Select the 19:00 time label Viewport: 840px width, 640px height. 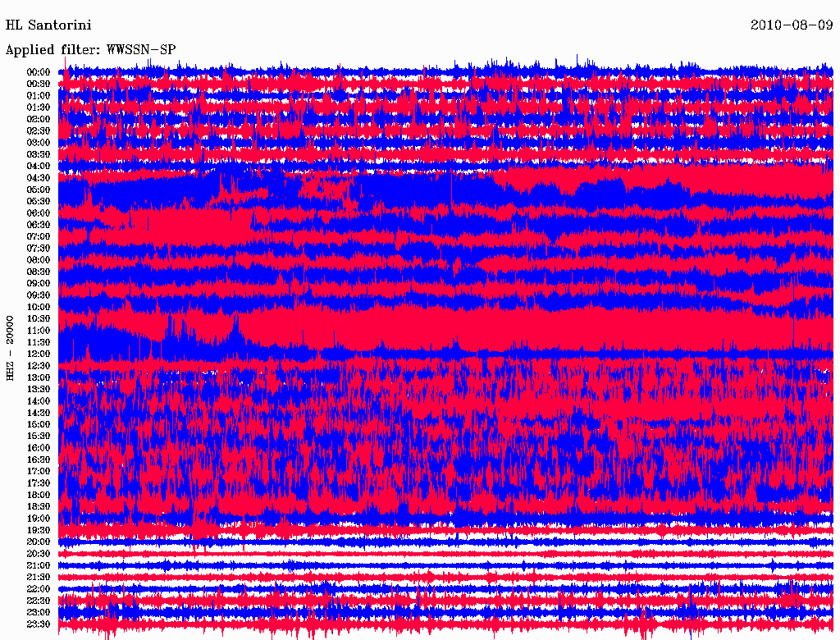pyautogui.click(x=38, y=519)
